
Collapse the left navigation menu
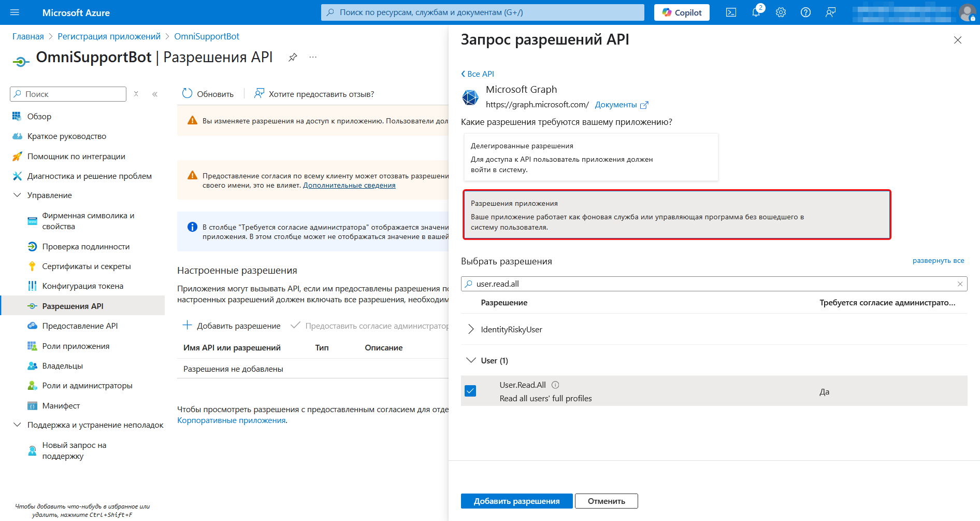[155, 94]
